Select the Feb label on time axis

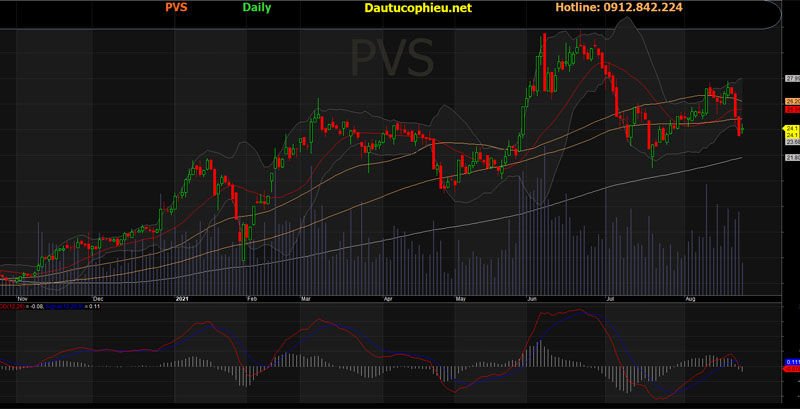pos(251,299)
